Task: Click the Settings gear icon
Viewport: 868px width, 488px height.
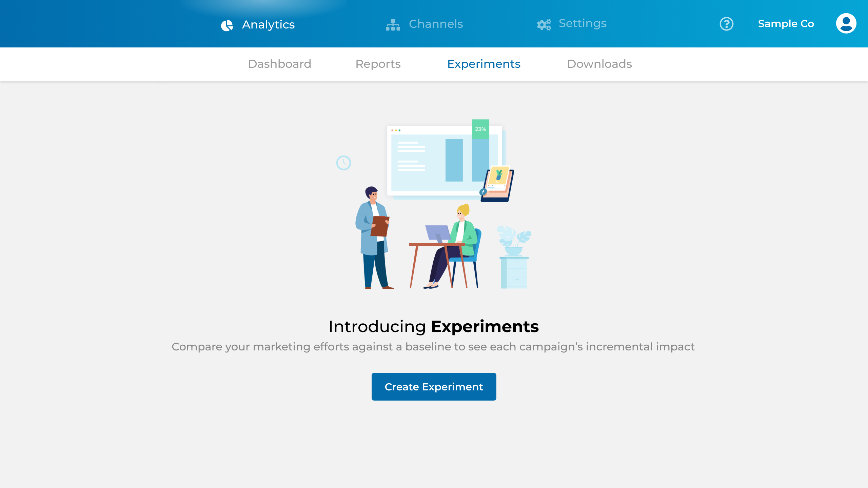Action: click(543, 24)
